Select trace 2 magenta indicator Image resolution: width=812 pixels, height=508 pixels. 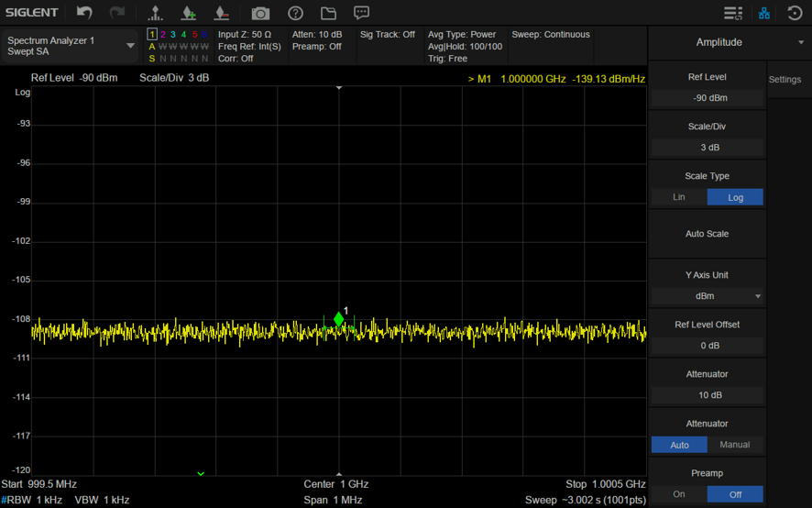[x=162, y=34]
